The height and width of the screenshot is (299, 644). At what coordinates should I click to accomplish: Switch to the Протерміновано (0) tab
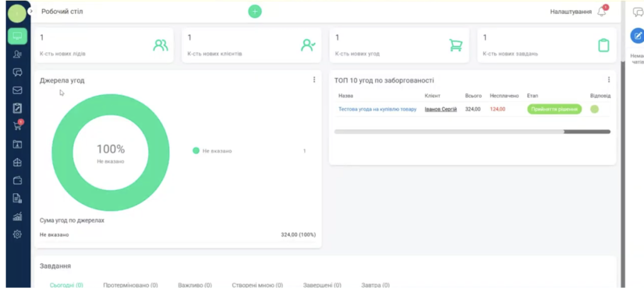pos(130,285)
